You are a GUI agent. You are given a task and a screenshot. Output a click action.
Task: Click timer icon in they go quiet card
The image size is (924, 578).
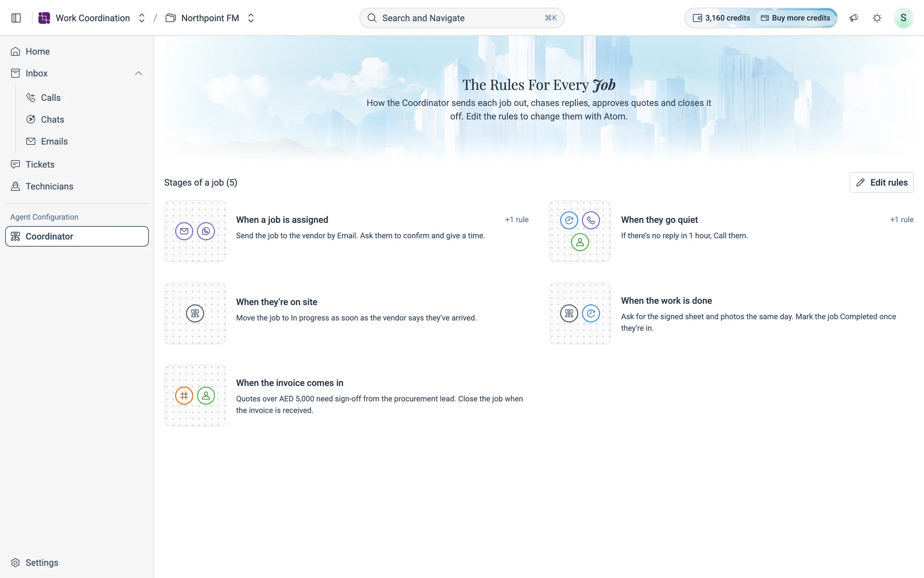tap(569, 220)
